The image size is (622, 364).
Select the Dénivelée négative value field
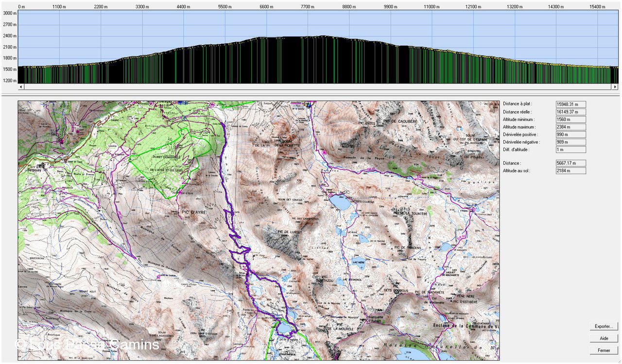tap(570, 142)
